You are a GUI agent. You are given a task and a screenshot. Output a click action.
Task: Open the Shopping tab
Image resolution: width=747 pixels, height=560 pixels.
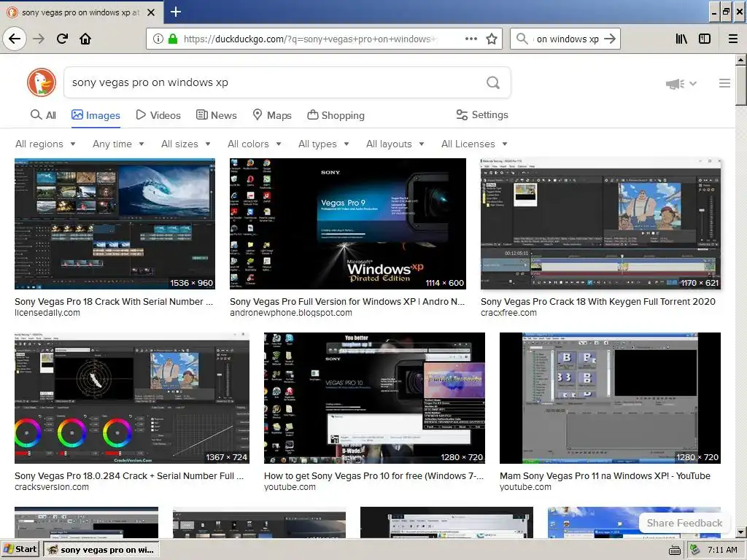(336, 115)
